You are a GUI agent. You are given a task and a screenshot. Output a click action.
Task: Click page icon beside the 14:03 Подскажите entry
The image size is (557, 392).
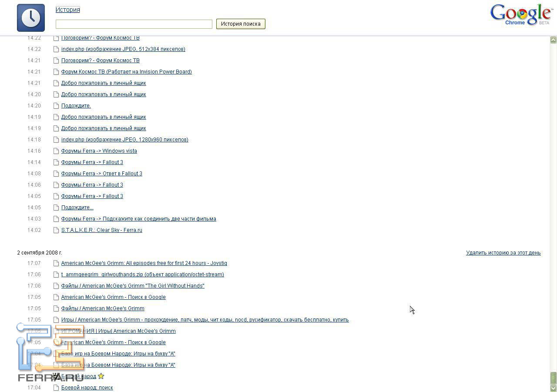pyautogui.click(x=56, y=219)
